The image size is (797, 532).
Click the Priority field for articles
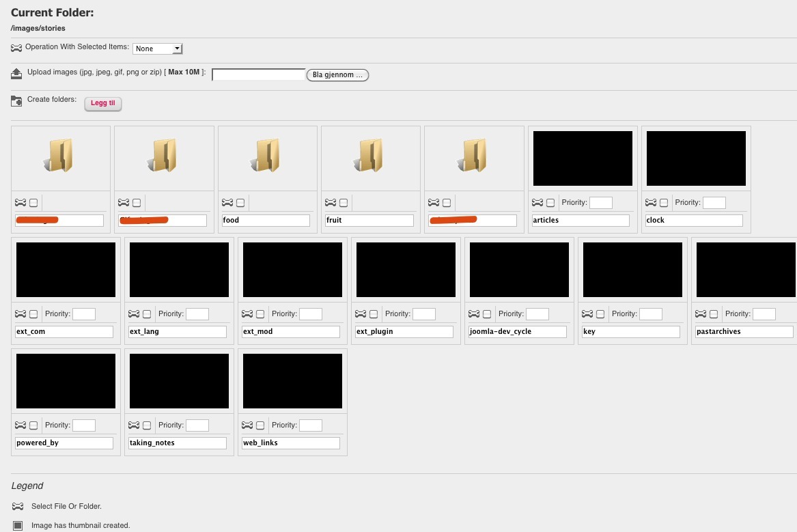click(601, 203)
